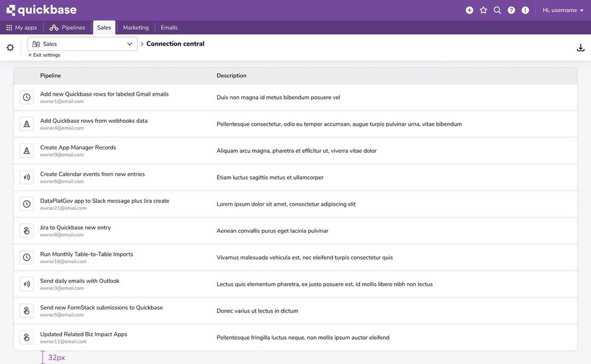Viewport: 591px width, 364px height.
Task: Click Exit settings link
Action: (44, 55)
